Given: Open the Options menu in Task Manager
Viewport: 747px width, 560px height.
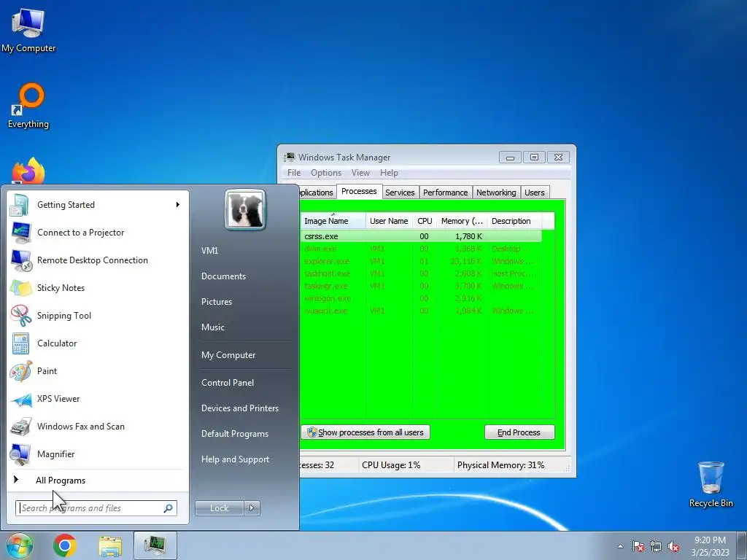Looking at the screenshot, I should click(326, 173).
